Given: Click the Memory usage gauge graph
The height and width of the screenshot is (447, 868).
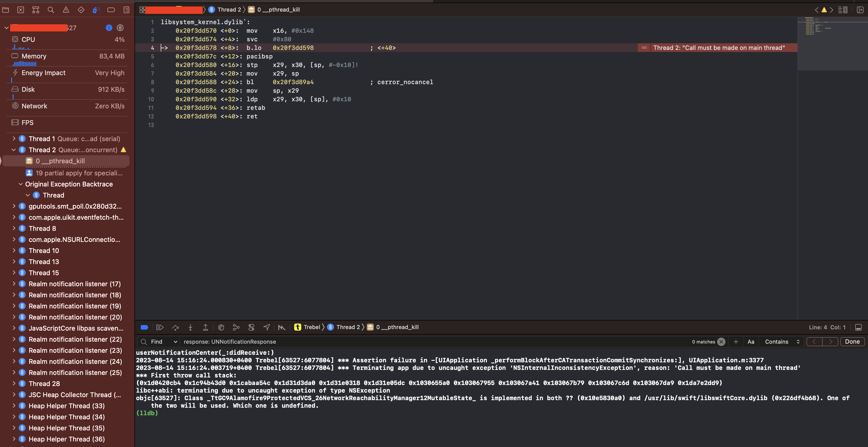Looking at the screenshot, I should pyautogui.click(x=25, y=64).
